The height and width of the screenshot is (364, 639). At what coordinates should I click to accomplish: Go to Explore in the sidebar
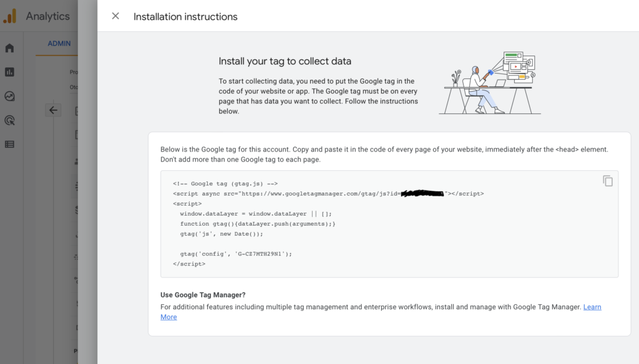pos(9,97)
